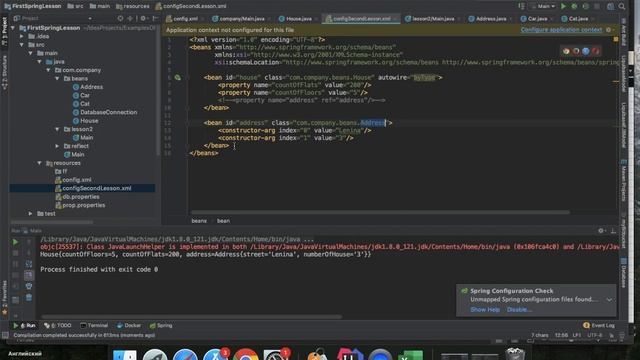
Task: Open the Main run configuration dropdown
Action: click(x=543, y=6)
